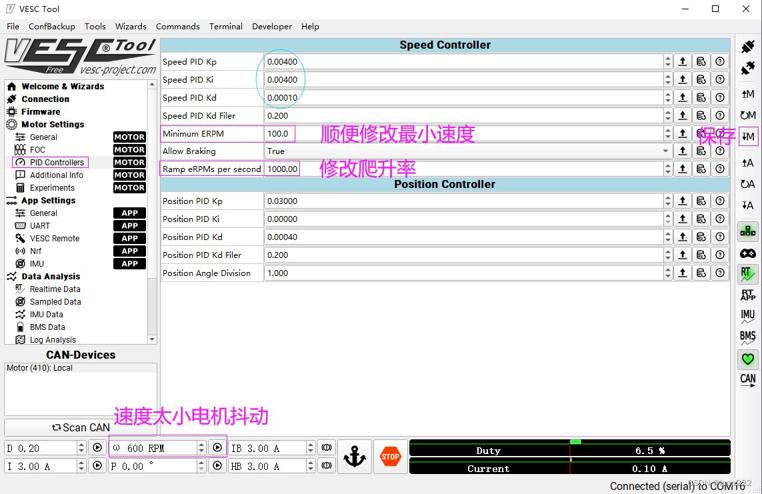Write app configuration with the ↓A icon
This screenshot has height=494, width=762.
click(747, 205)
